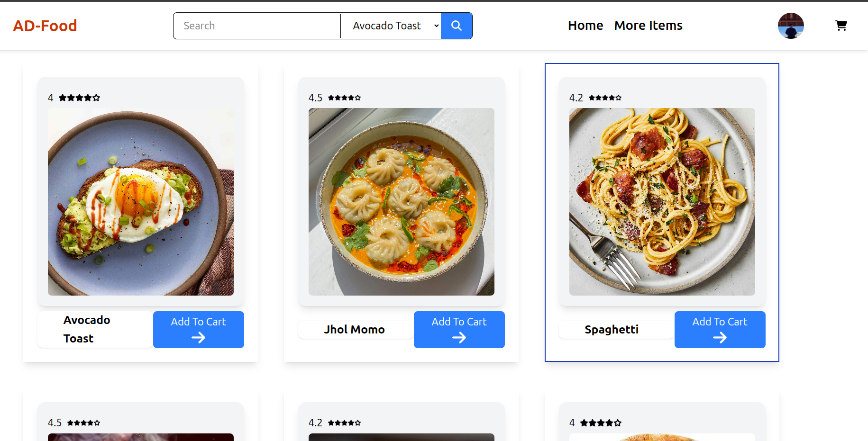
Task: Open the Avocado Toast photo
Action: pyautogui.click(x=141, y=202)
